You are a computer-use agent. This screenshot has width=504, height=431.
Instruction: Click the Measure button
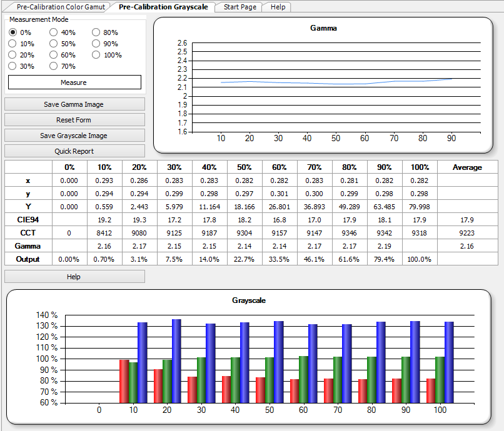click(74, 82)
